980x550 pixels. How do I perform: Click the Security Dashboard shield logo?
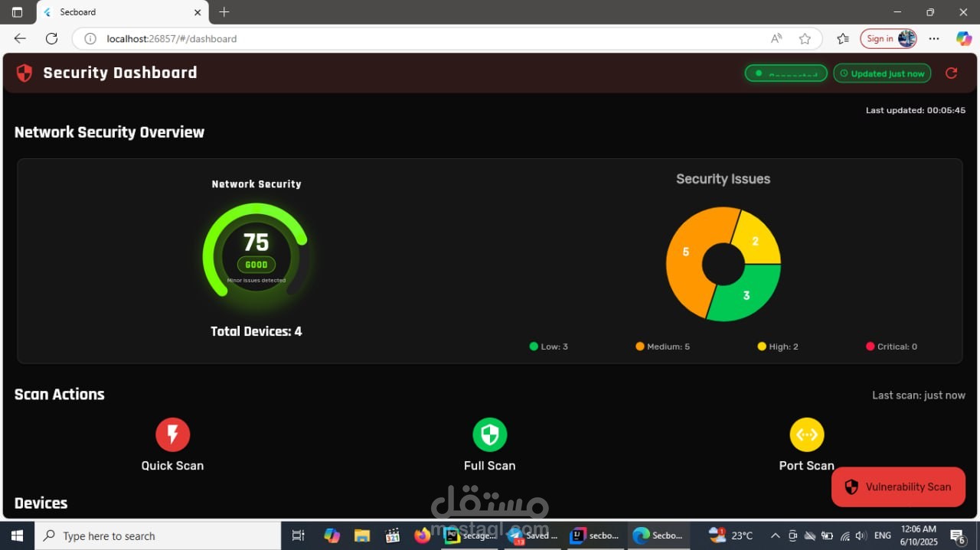24,73
